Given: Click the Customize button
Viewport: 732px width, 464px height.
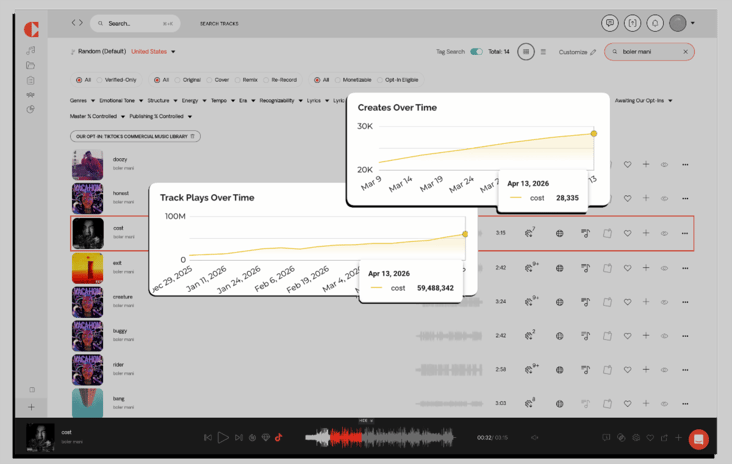Looking at the screenshot, I should 577,52.
